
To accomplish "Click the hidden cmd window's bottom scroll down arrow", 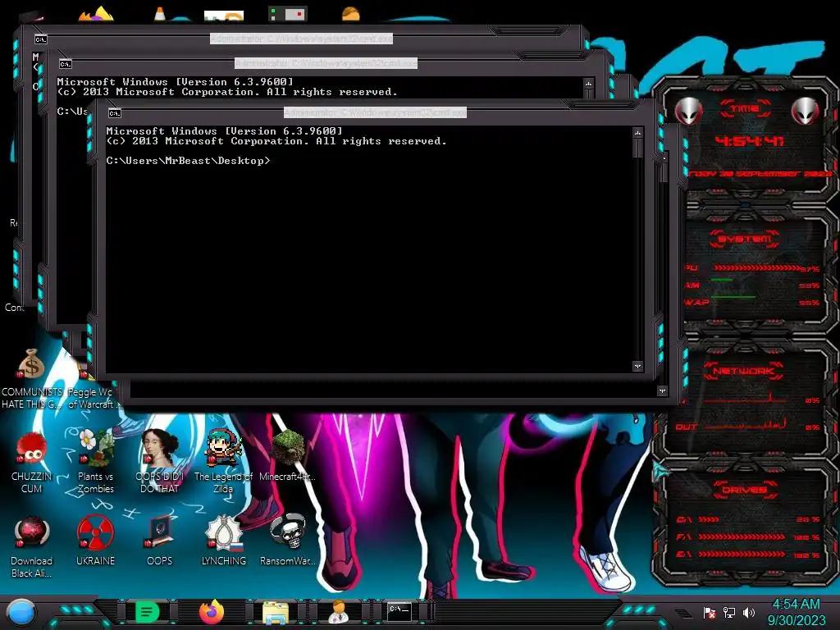I will point(662,391).
